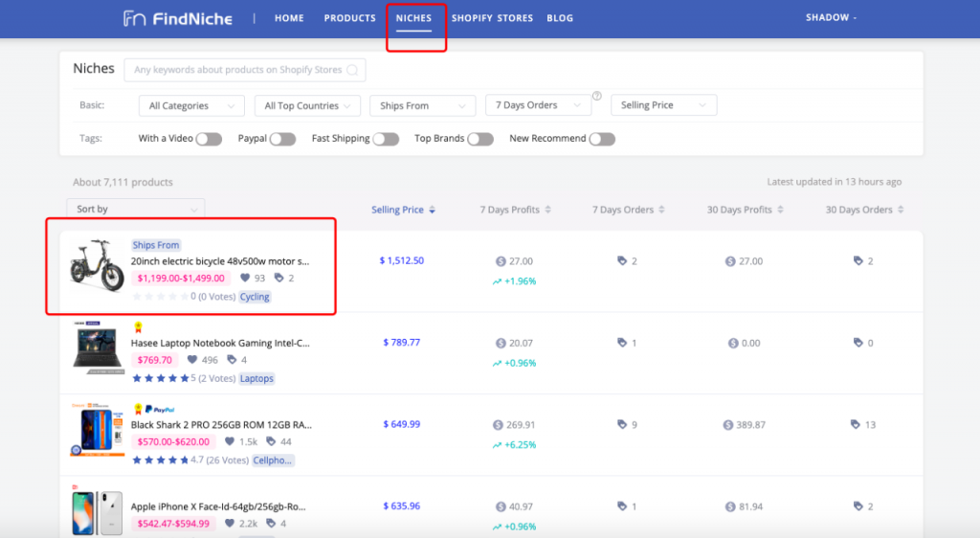Click the tag icon beside 4 on Hasee Laptop row
Viewport: 980px width, 538px height.
click(x=232, y=360)
